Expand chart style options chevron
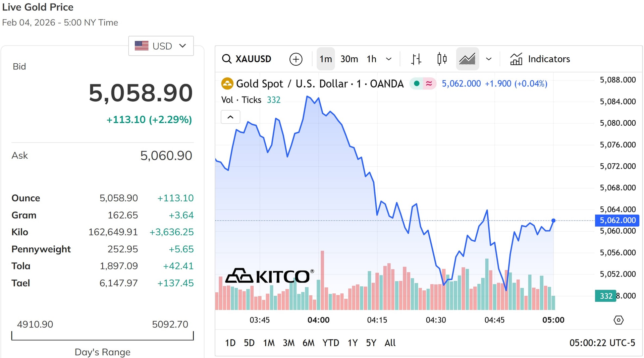This screenshot has height=358, width=644. 489,59
